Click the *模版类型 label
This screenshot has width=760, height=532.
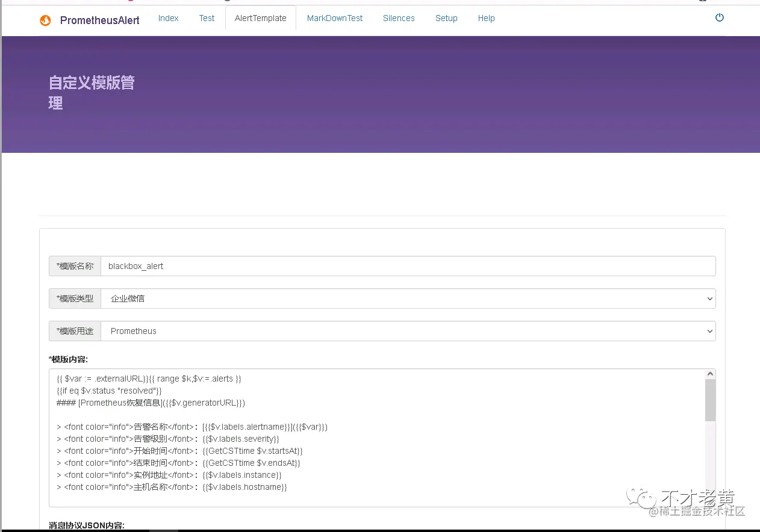75,298
